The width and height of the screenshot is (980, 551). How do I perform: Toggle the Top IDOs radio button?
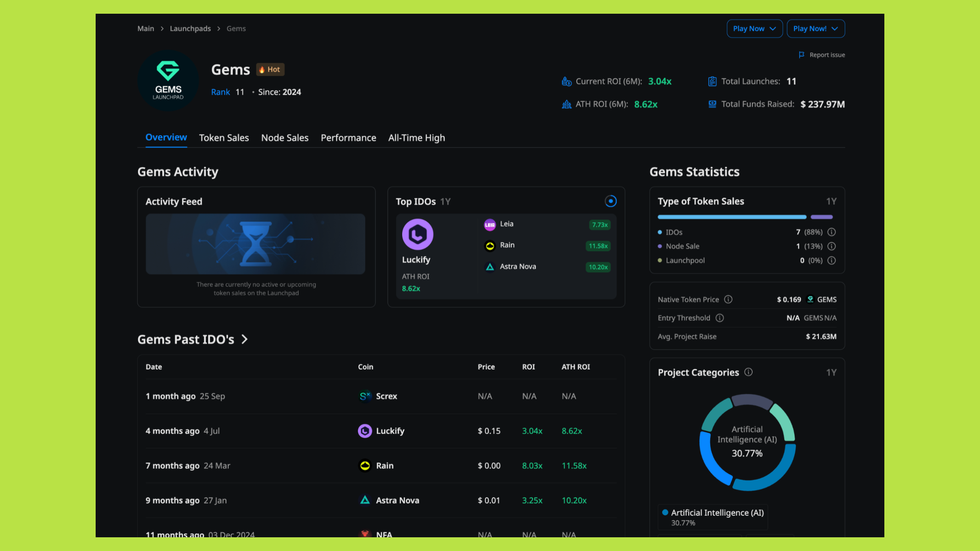[610, 201]
